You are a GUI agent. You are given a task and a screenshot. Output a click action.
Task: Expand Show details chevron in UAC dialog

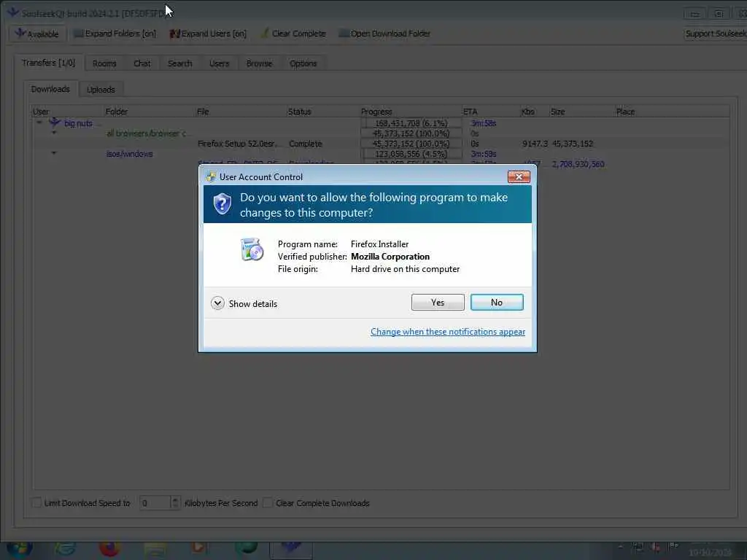[x=217, y=303]
